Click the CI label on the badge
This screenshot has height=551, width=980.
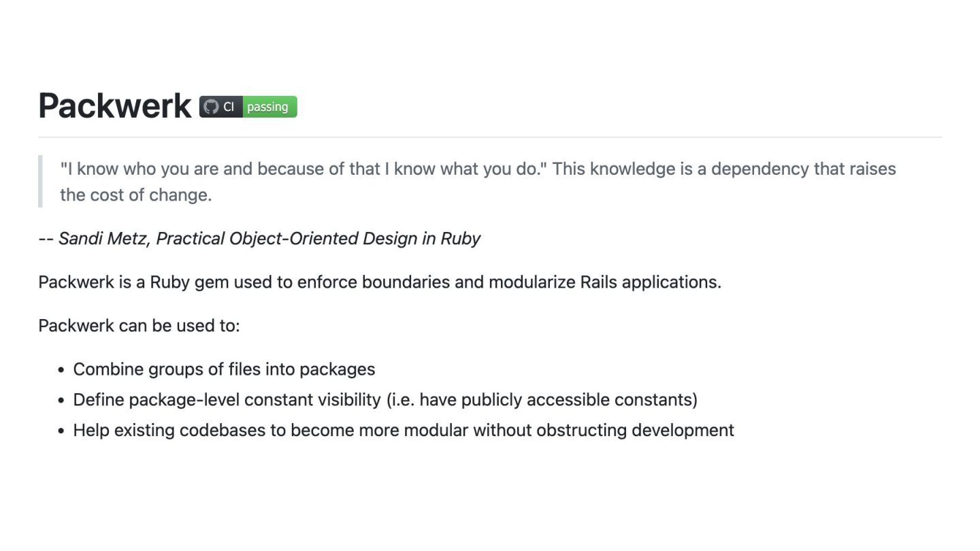click(x=229, y=107)
